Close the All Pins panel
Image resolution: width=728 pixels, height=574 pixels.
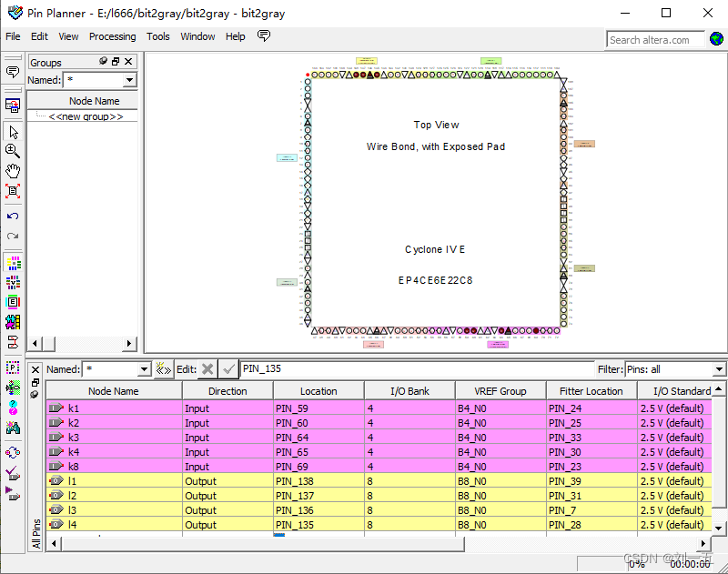point(35,370)
